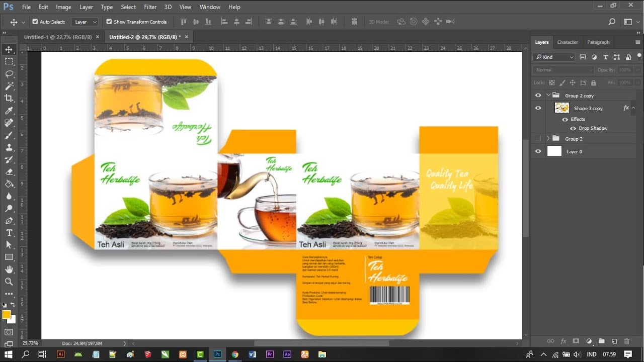
Task: Switch to the Paragraph panel tab
Action: 598,42
